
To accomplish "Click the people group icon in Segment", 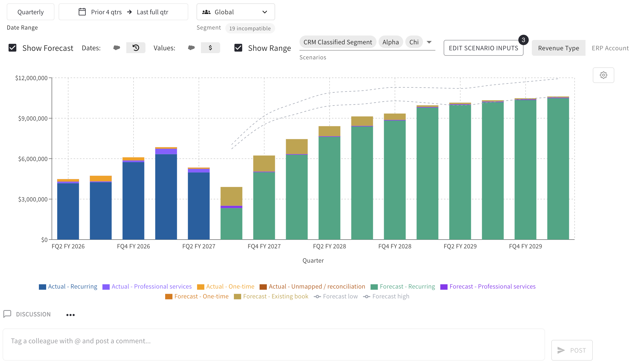I will coord(206,12).
